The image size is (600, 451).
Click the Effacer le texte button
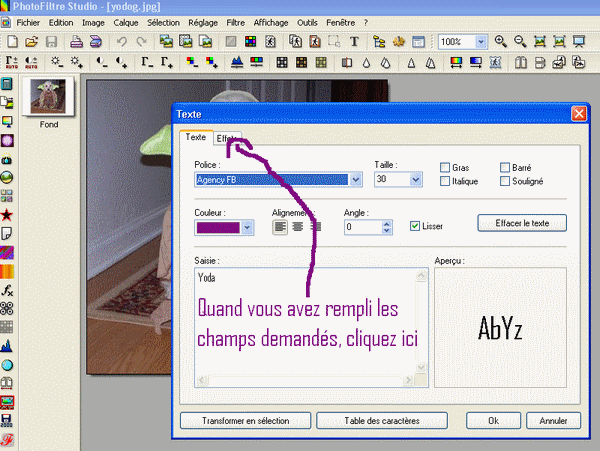(522, 223)
